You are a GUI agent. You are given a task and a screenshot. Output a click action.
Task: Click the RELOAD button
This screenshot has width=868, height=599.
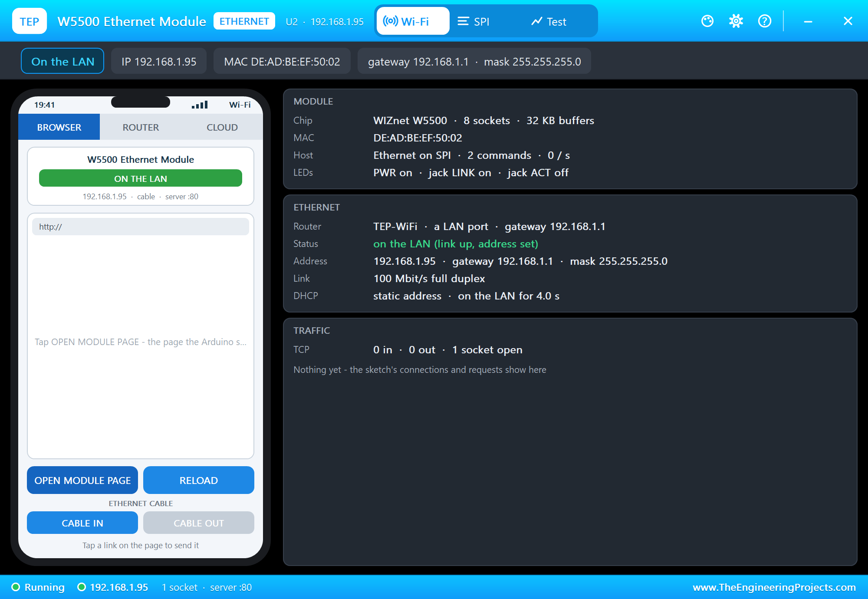coord(199,480)
